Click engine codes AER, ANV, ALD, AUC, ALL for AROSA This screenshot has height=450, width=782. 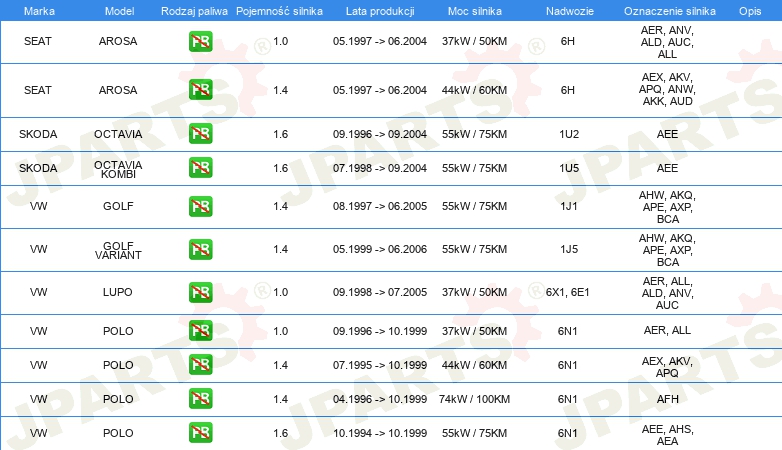click(x=667, y=42)
